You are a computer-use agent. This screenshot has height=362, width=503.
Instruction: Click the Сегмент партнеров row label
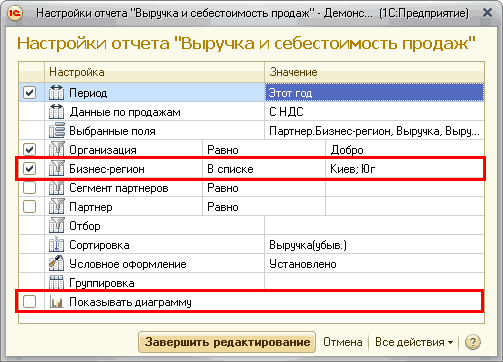click(x=119, y=188)
